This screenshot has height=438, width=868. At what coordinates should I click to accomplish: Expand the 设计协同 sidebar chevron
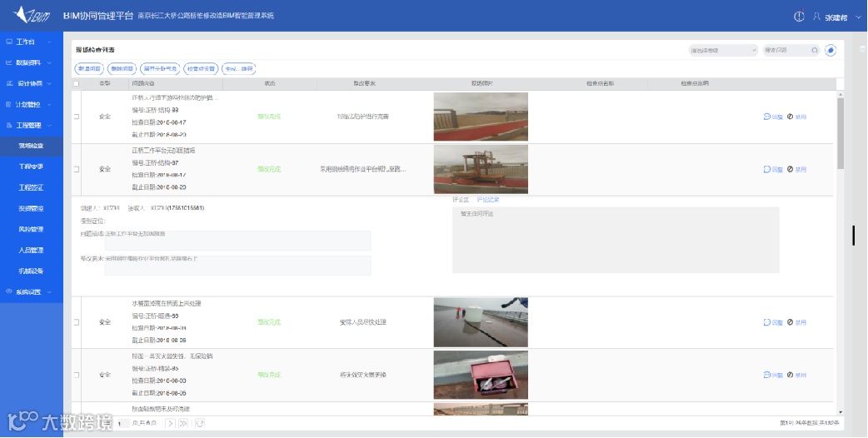coord(49,84)
